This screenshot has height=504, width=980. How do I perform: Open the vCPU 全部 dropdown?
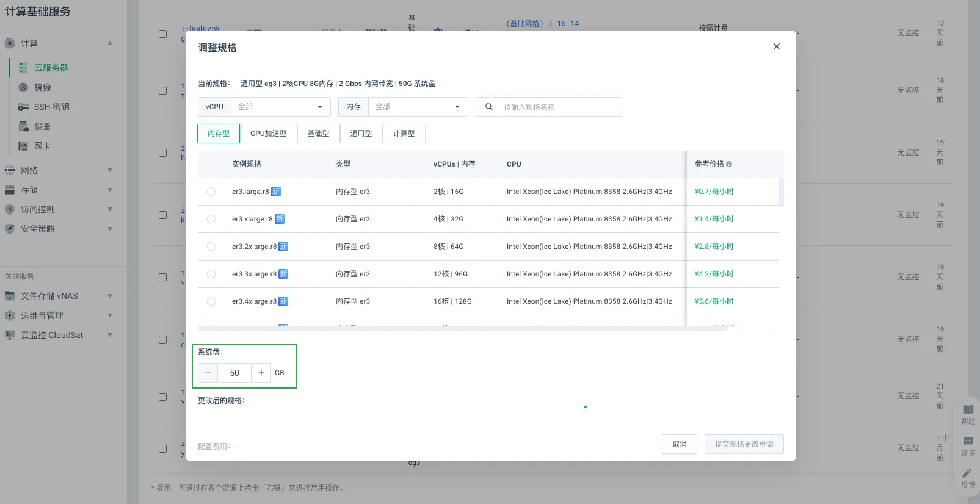280,107
